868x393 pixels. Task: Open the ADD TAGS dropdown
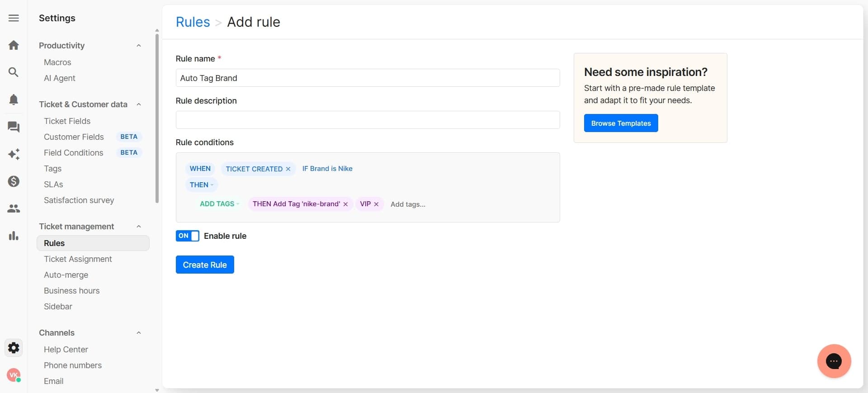(x=220, y=204)
